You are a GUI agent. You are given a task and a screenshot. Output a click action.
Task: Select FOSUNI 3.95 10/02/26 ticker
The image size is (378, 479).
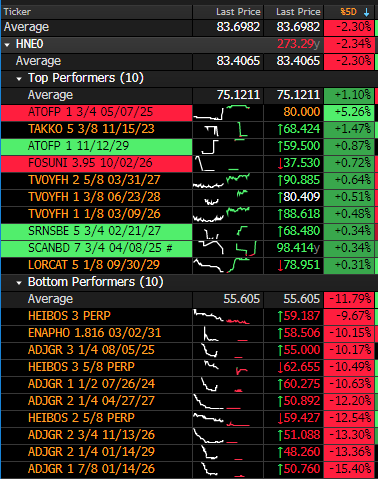click(x=90, y=163)
